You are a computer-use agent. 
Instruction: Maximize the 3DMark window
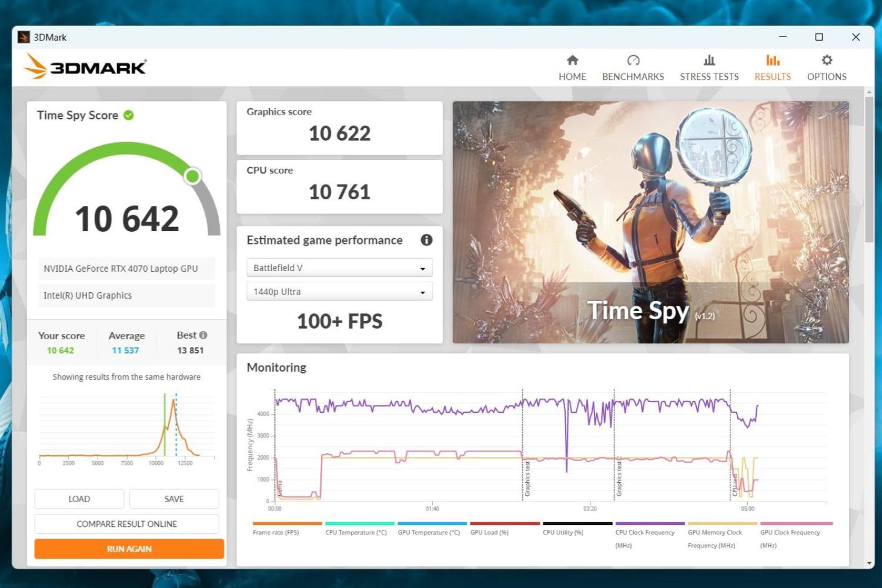[x=818, y=37]
